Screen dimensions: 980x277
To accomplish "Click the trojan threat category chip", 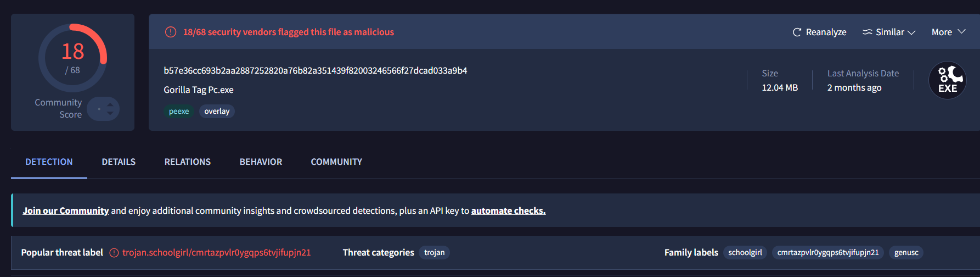I will click(x=434, y=253).
